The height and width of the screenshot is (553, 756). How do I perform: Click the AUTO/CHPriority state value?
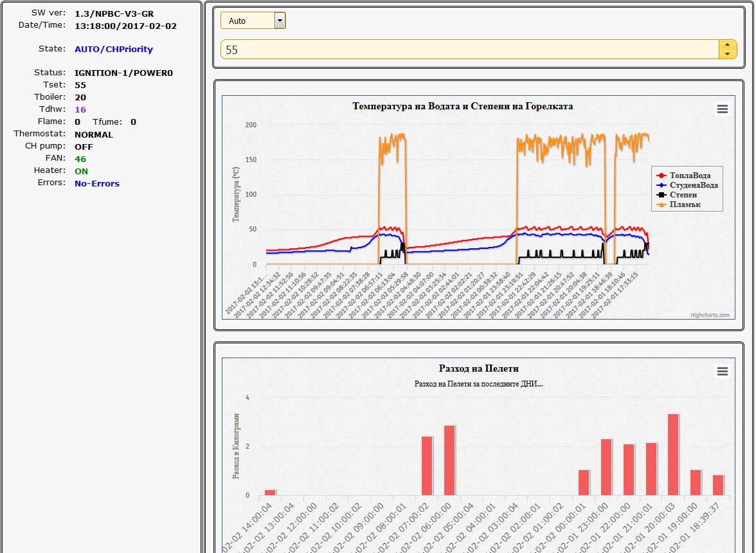coord(114,50)
